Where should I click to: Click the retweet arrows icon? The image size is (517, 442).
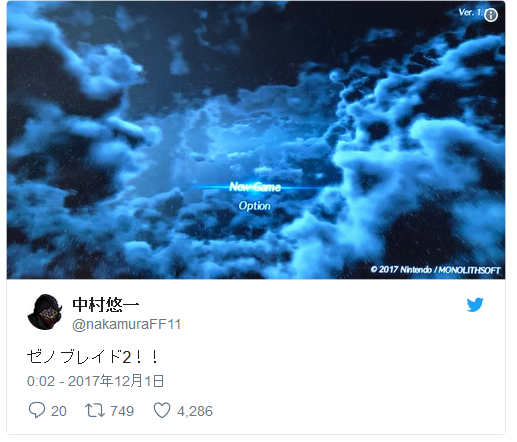coord(95,411)
